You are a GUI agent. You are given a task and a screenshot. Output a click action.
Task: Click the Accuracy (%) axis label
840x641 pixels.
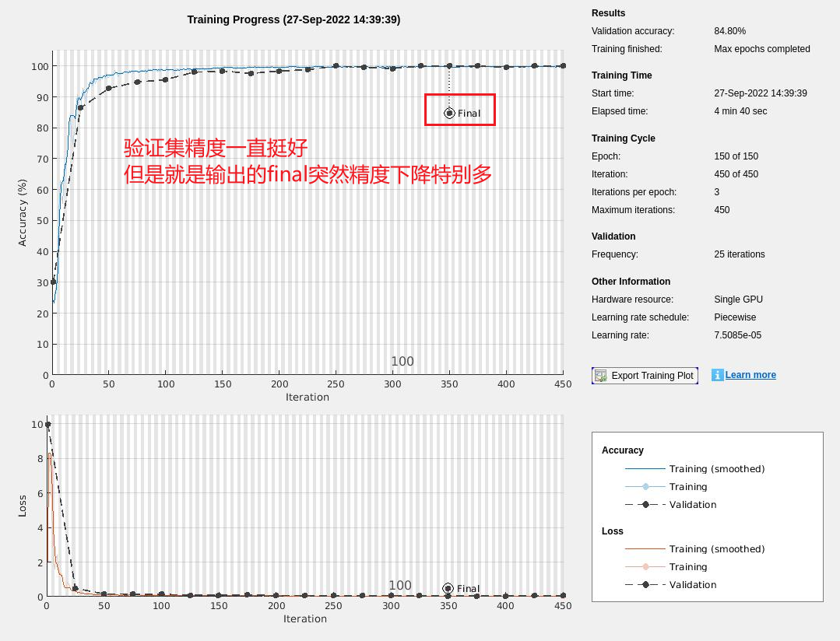(22, 212)
